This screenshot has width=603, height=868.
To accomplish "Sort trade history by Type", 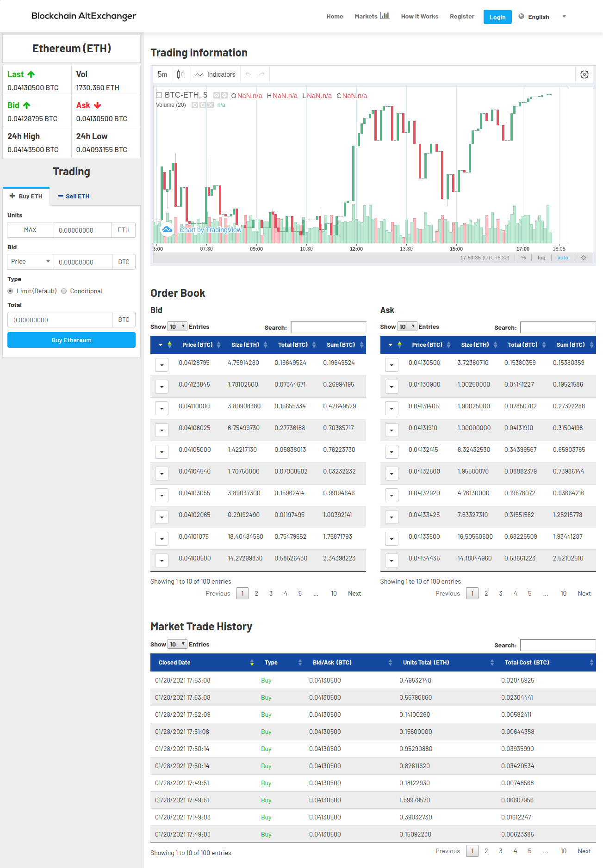I will [281, 663].
